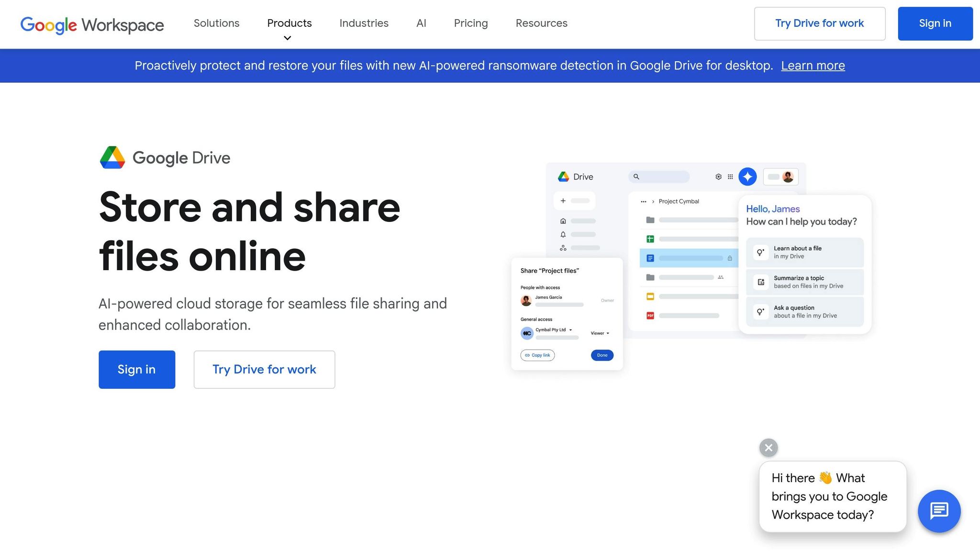The image size is (980, 551).
Task: Click the lock icon on highlighted Drive file
Action: click(730, 258)
